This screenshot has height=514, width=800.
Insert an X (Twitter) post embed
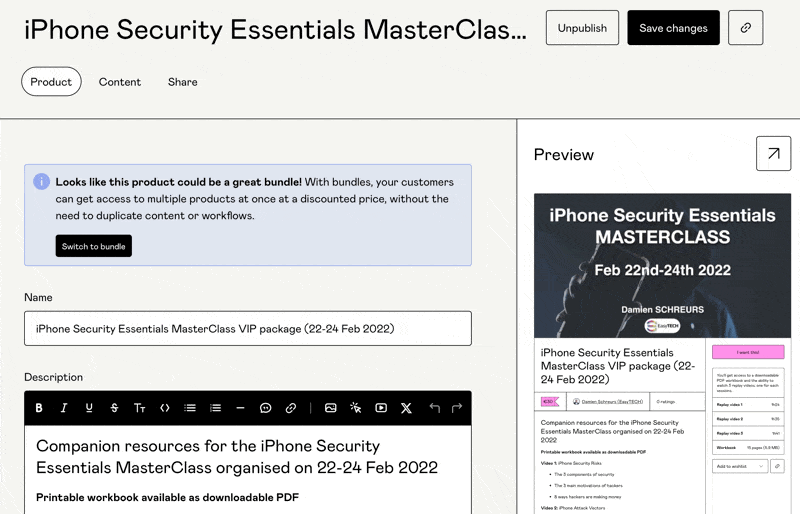[406, 408]
